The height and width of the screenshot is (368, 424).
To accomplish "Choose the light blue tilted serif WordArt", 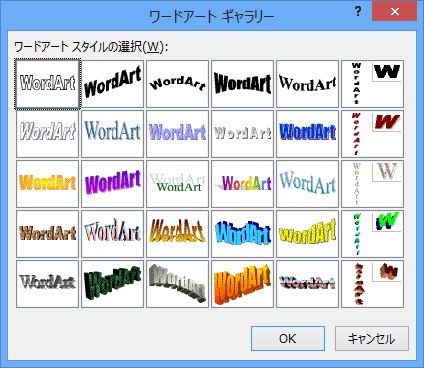I will click(x=307, y=184).
